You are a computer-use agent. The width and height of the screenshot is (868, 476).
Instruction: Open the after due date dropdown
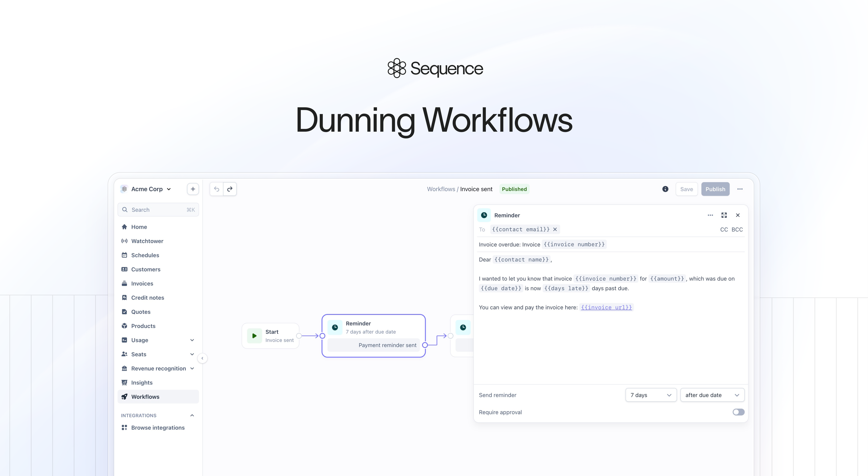(712, 395)
